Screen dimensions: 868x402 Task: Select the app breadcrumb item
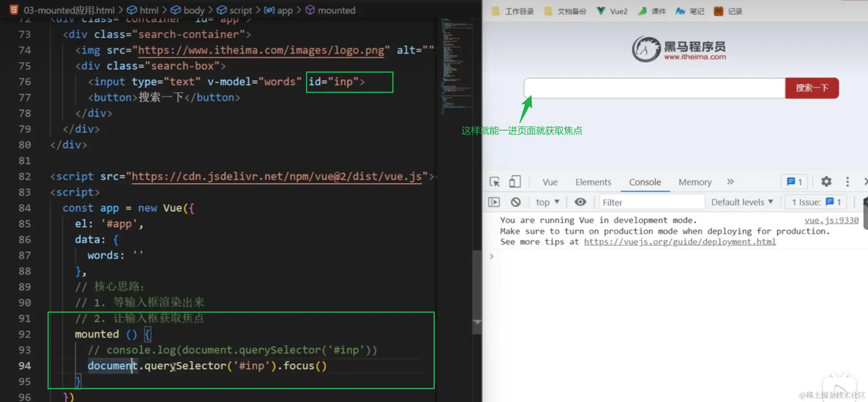278,10
